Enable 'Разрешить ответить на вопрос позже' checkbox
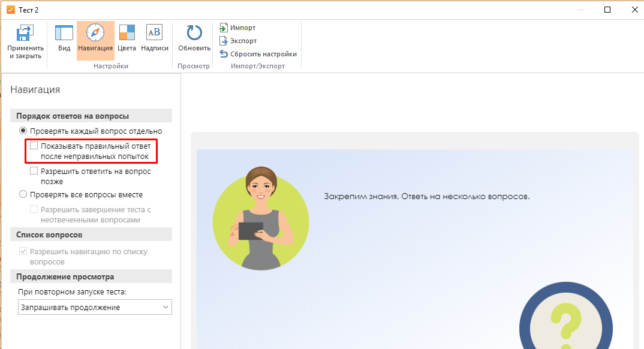The width and height of the screenshot is (644, 349). (x=34, y=171)
